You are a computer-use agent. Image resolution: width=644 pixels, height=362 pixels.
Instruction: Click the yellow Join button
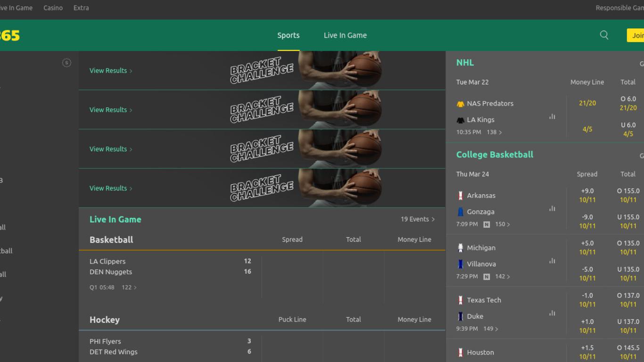click(636, 35)
